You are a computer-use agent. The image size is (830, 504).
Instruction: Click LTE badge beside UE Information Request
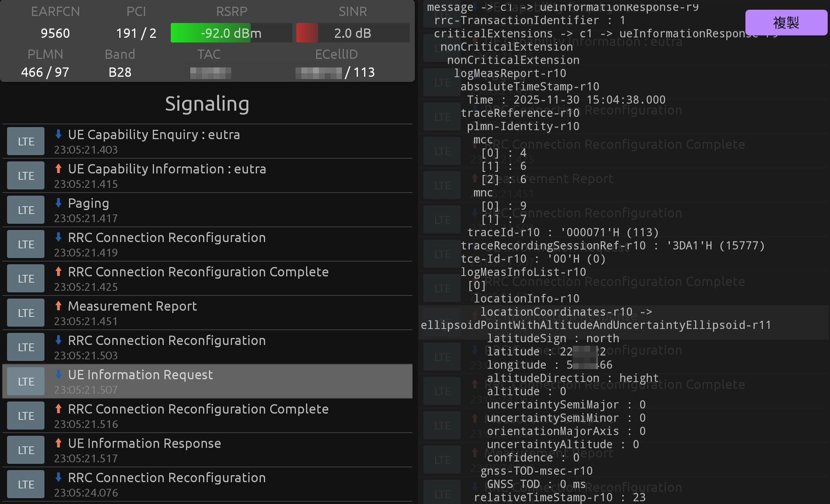[x=26, y=382]
